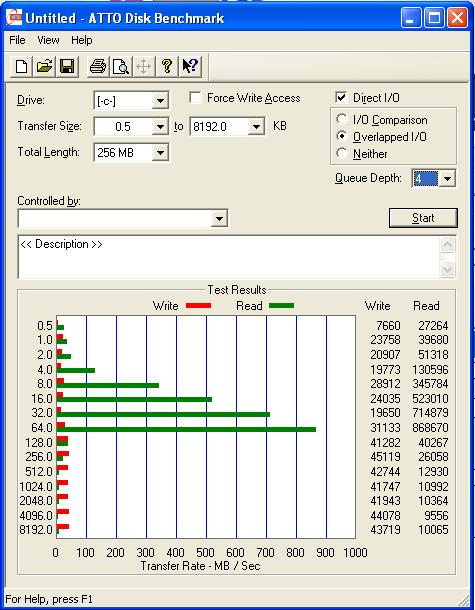Image resolution: width=475 pixels, height=610 pixels.
Task: Click the four-arrow move toolbar icon
Action: pos(144,67)
